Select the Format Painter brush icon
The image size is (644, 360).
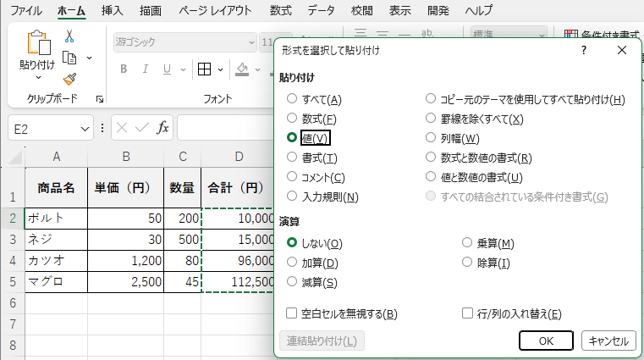point(69,79)
